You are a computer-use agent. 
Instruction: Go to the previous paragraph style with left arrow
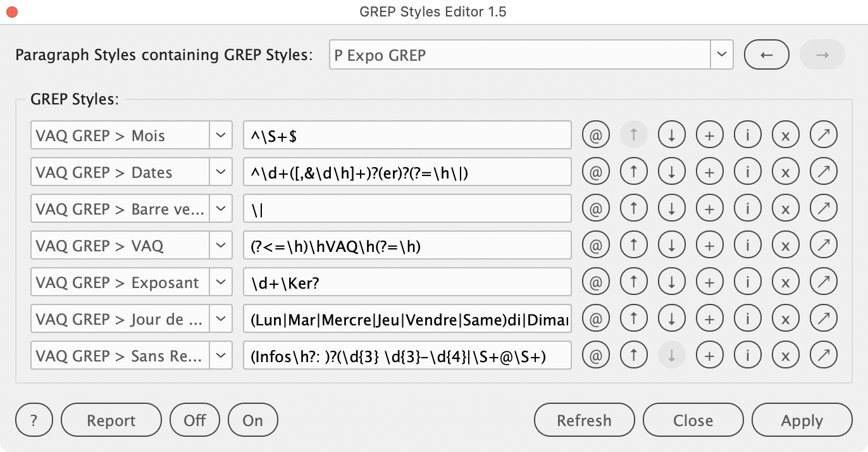tap(766, 55)
